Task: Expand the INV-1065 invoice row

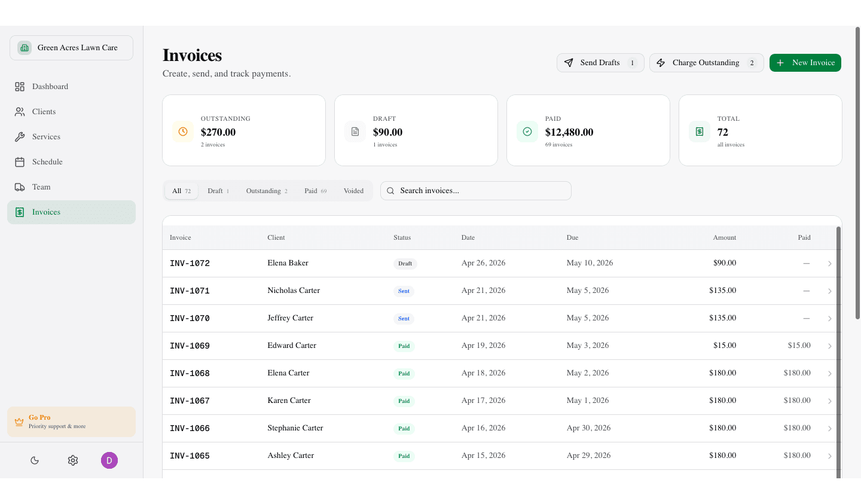Action: coord(829,456)
